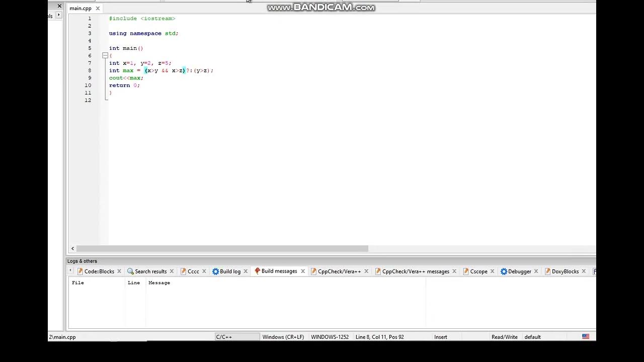Close the DoxyBlocks tab
Image resolution: width=644 pixels, height=362 pixels.
584,271
